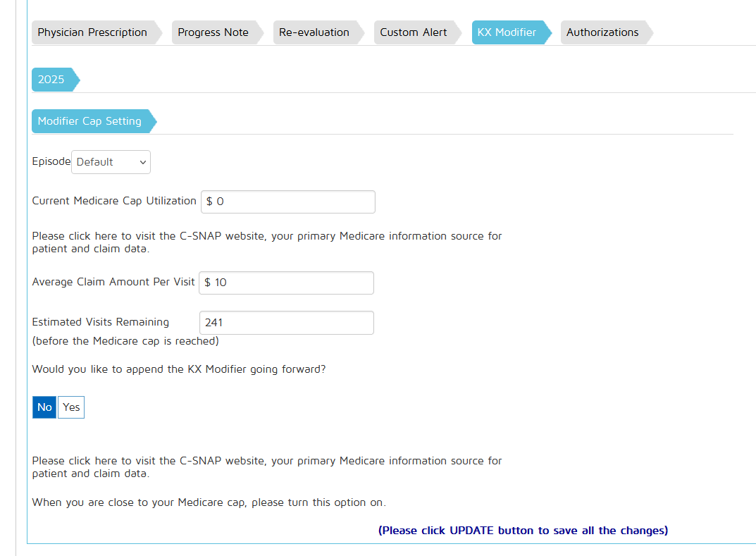756x556 pixels.
Task: Click the Average Claim Amount Per Visit label
Action: click(113, 282)
